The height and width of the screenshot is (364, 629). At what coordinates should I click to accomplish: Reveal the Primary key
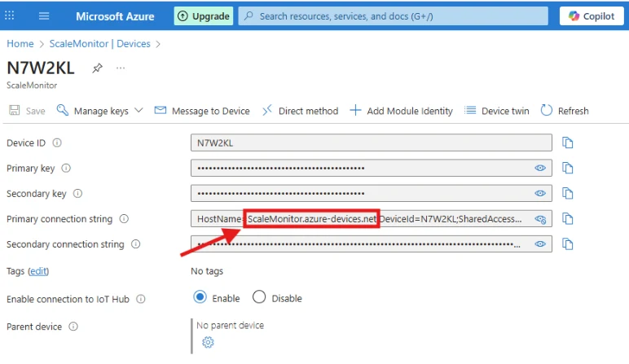pyautogui.click(x=540, y=168)
